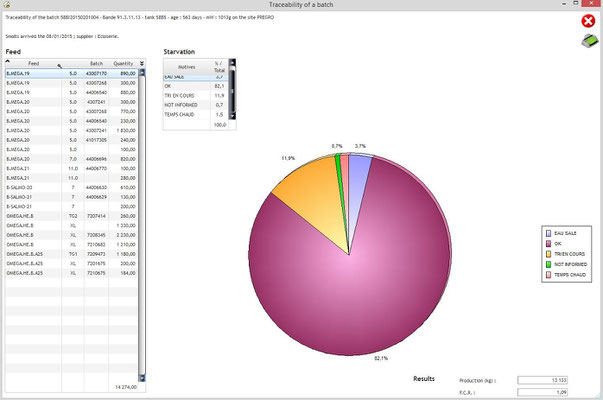Select the row with batch 7209473
The height and width of the screenshot is (400, 603).
72,254
